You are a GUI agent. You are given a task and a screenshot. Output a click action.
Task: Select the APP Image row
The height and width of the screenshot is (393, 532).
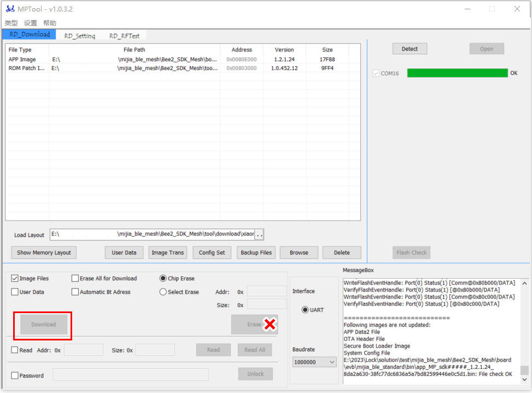pos(183,60)
